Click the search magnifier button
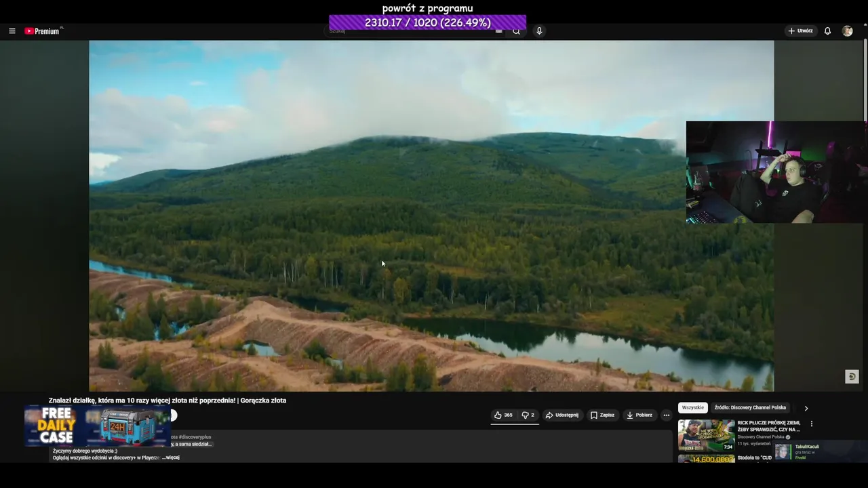The image size is (868, 488). (x=516, y=31)
